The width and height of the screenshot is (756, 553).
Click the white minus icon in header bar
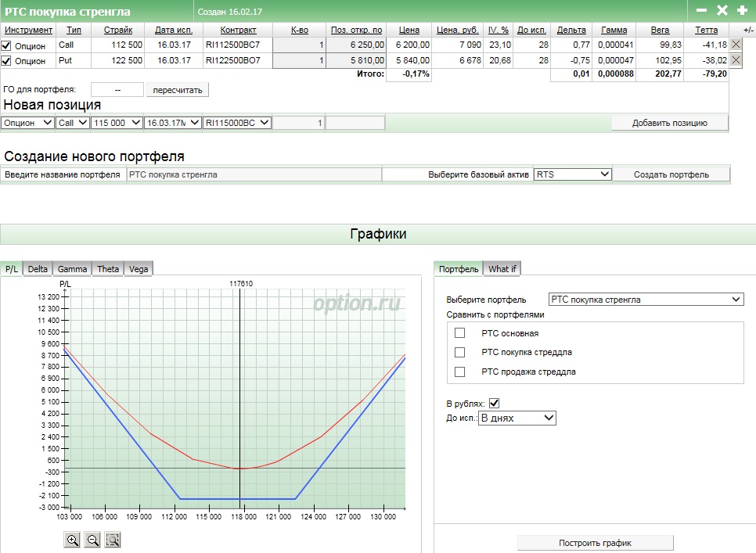click(x=701, y=11)
